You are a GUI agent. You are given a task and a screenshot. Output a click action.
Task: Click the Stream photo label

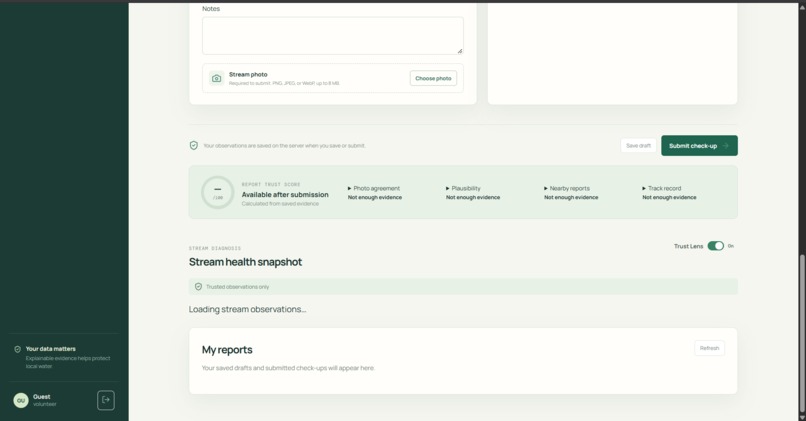[x=248, y=75]
